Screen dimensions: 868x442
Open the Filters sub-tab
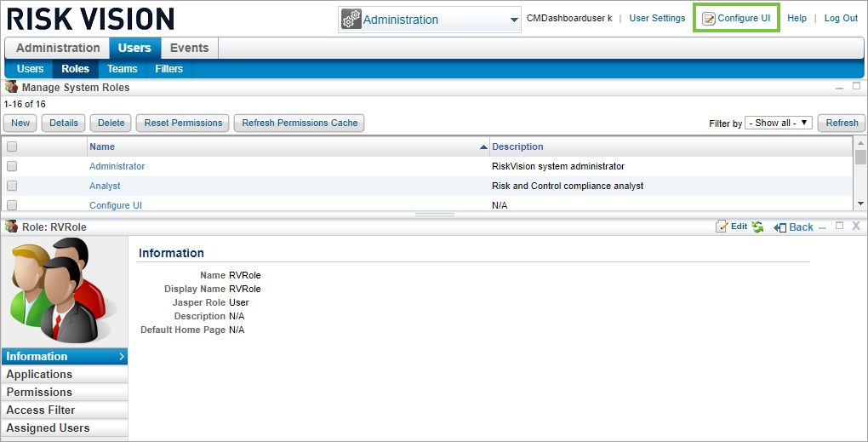point(168,69)
